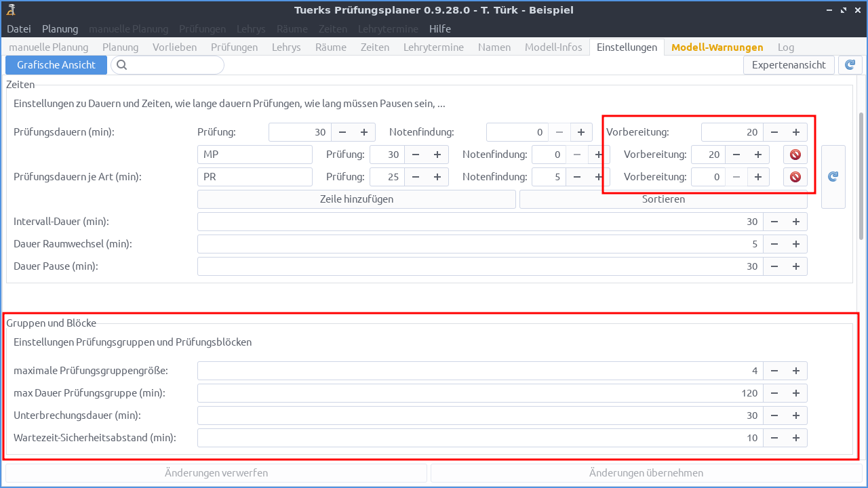The image size is (868, 488).
Task: Open the Hilfe menu
Action: coord(439,29)
